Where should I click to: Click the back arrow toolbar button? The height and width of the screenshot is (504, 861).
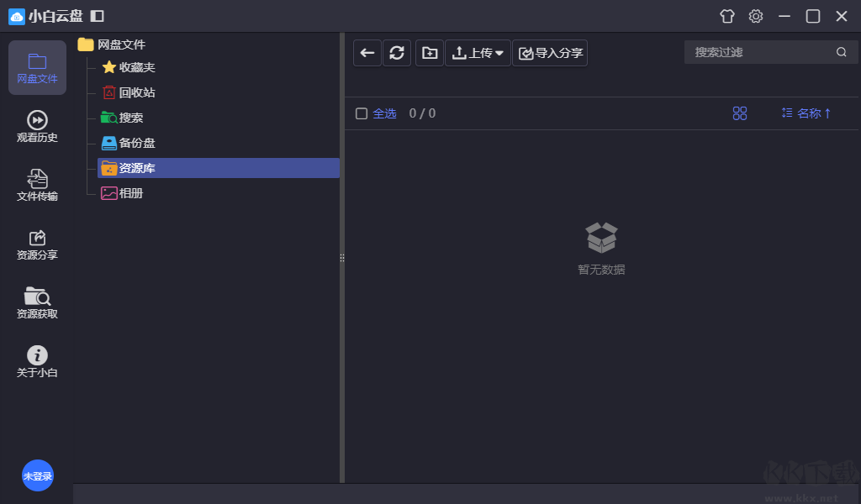point(367,53)
